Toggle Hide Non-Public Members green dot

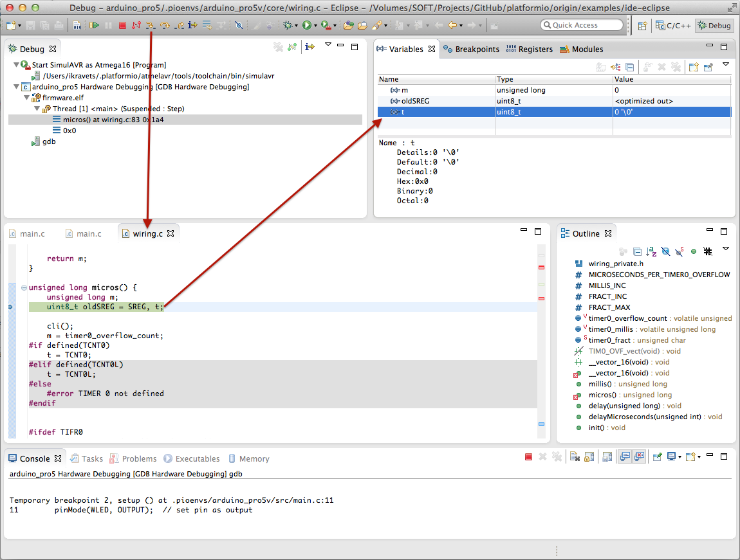[694, 251]
